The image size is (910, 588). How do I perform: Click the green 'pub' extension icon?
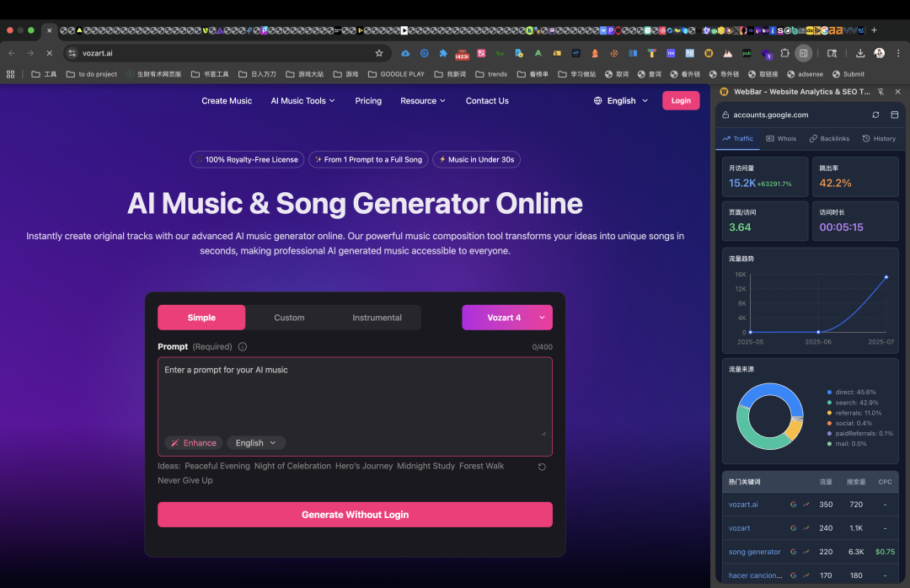(x=747, y=53)
